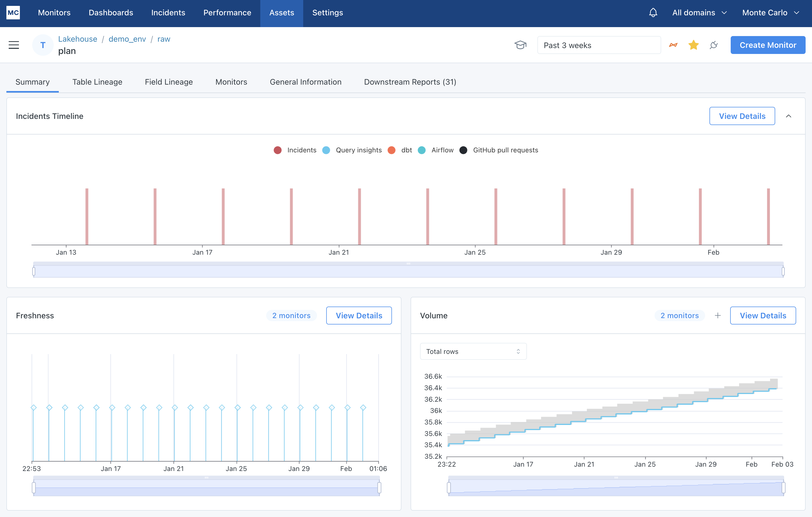Click the graduation cap help icon
This screenshot has height=517, width=812.
point(520,45)
